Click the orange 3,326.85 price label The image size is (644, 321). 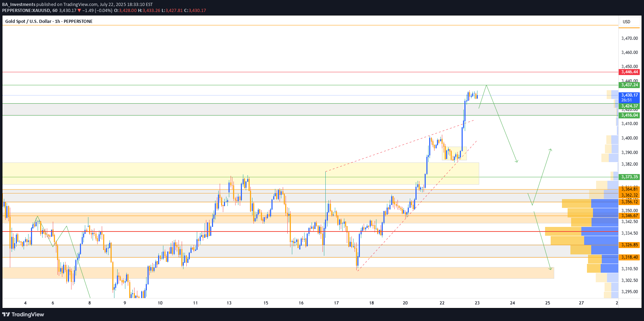tap(629, 245)
